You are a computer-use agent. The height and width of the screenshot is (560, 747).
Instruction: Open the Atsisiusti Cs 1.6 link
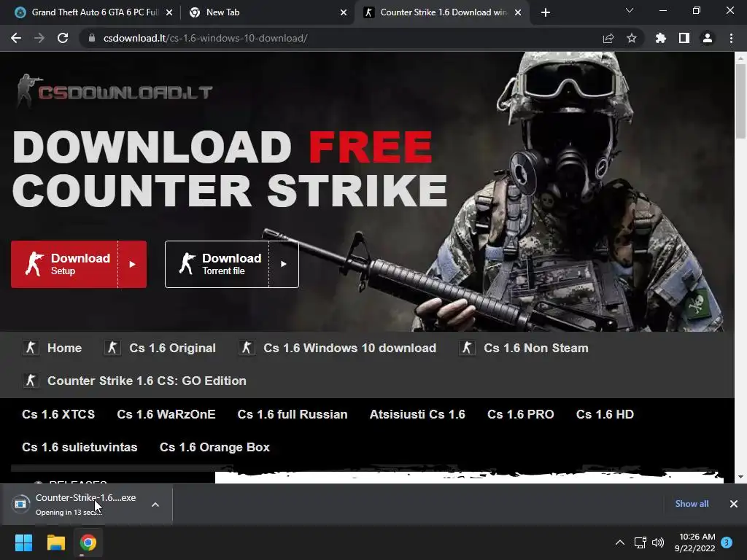pyautogui.click(x=417, y=414)
